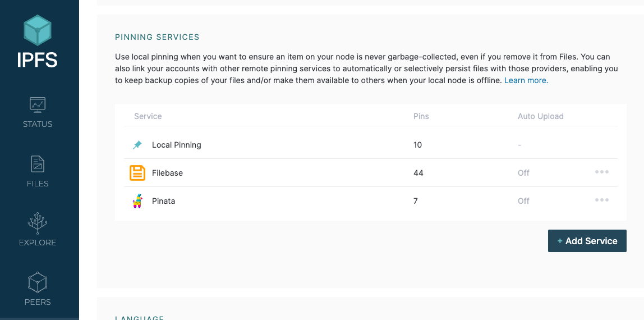Click the Local Pinning pin icon
This screenshot has height=320, width=644.
(x=137, y=145)
